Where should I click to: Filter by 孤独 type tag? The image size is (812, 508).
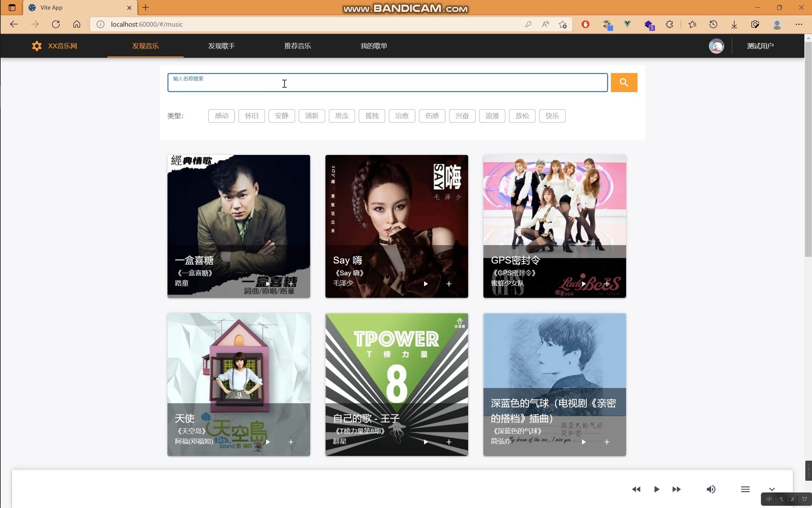tap(372, 116)
